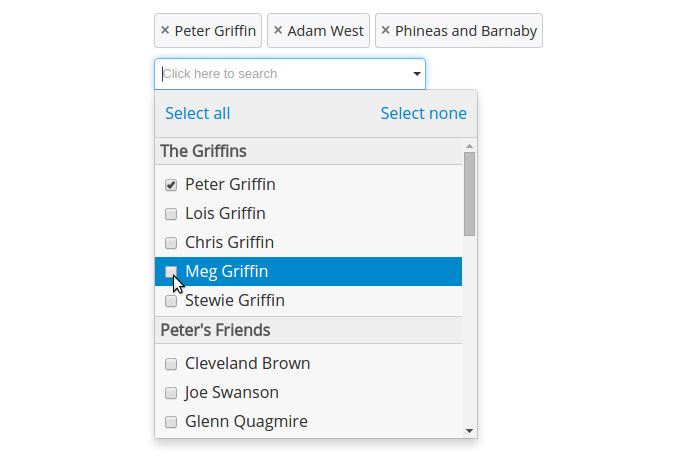This screenshot has height=458, width=700.
Task: Click the scrollbar up arrow
Action: pos(469,146)
